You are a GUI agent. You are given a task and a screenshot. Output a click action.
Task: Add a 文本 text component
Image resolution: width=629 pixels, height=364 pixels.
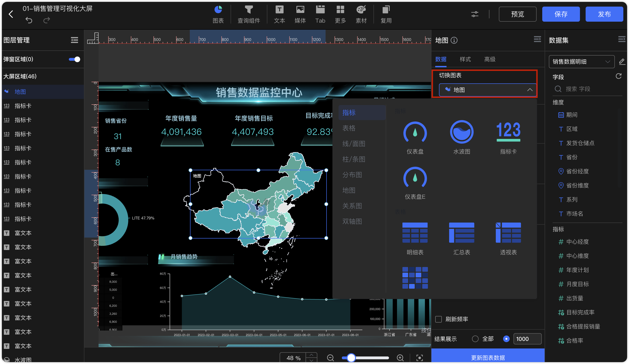(279, 14)
